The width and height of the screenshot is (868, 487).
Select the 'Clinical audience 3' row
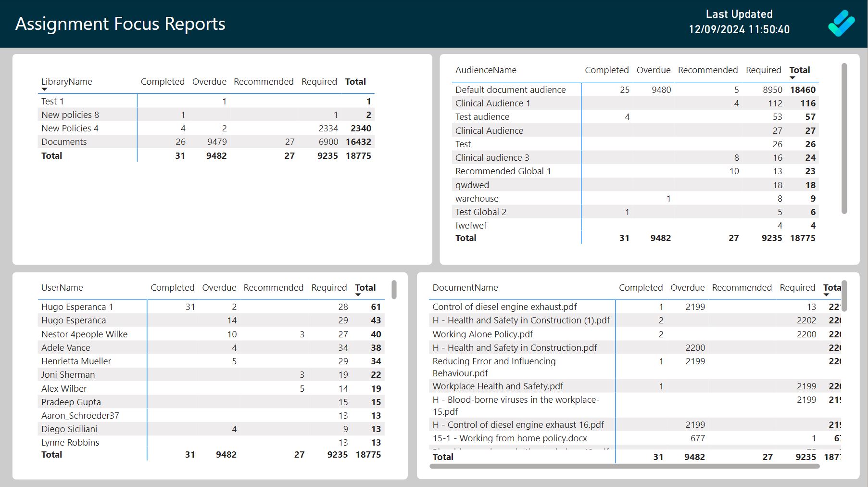coord(635,158)
